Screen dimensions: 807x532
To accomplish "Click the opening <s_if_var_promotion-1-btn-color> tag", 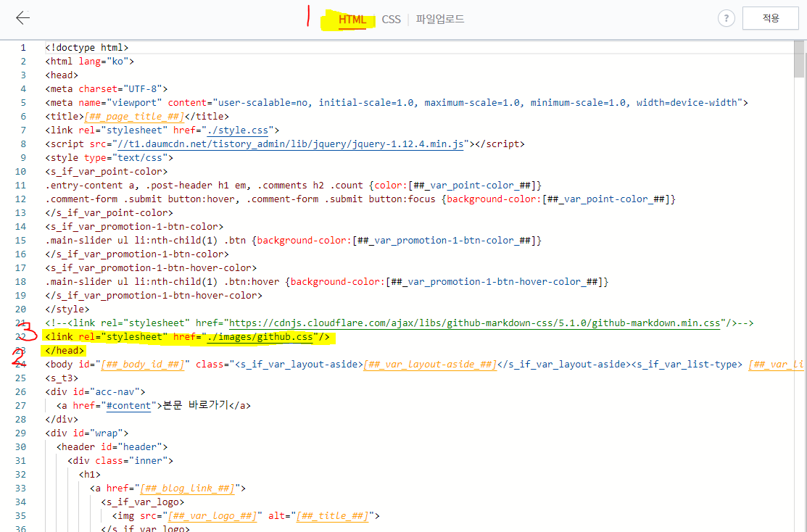I will [x=134, y=226].
